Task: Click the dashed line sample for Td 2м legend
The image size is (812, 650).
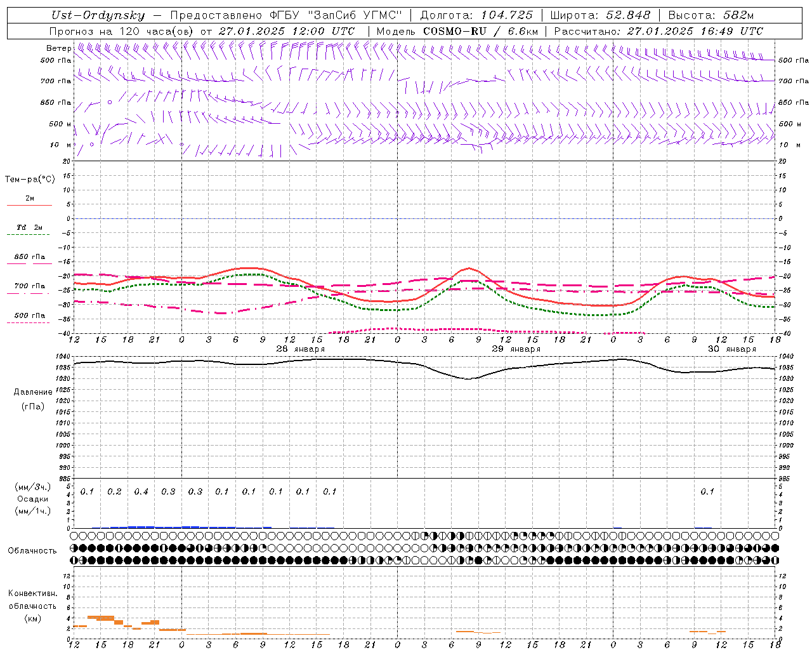Action: (29, 234)
